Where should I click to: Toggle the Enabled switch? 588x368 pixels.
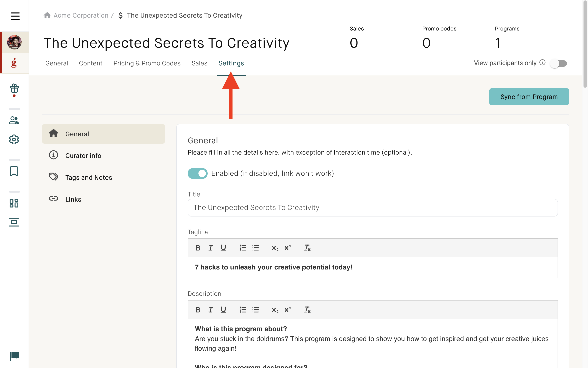click(x=198, y=173)
